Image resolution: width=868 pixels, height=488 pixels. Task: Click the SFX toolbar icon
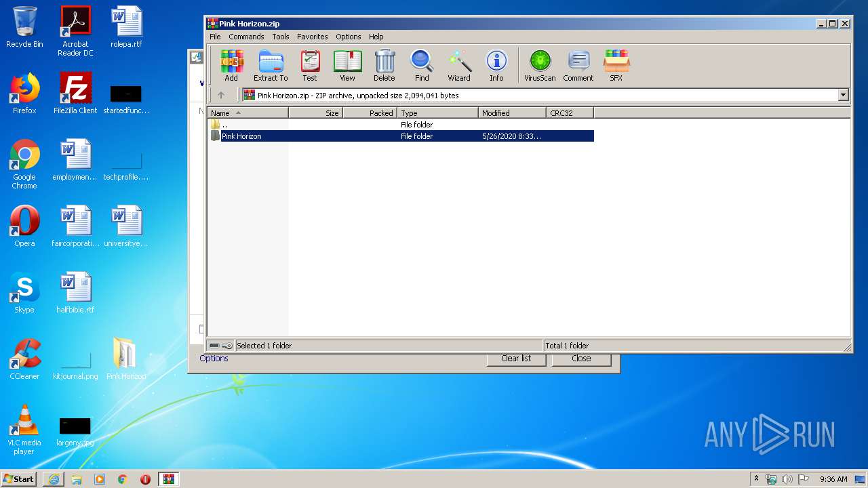click(616, 66)
